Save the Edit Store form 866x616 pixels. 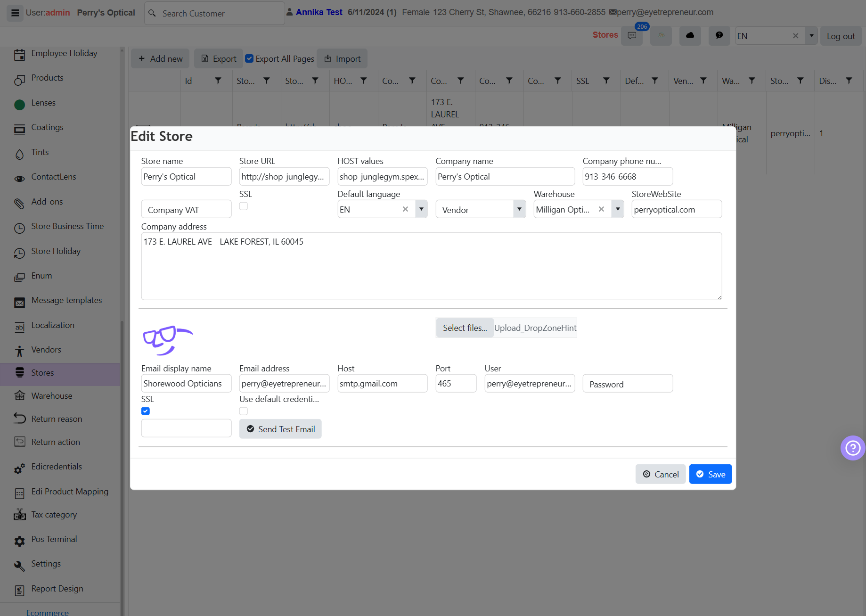pyautogui.click(x=710, y=474)
